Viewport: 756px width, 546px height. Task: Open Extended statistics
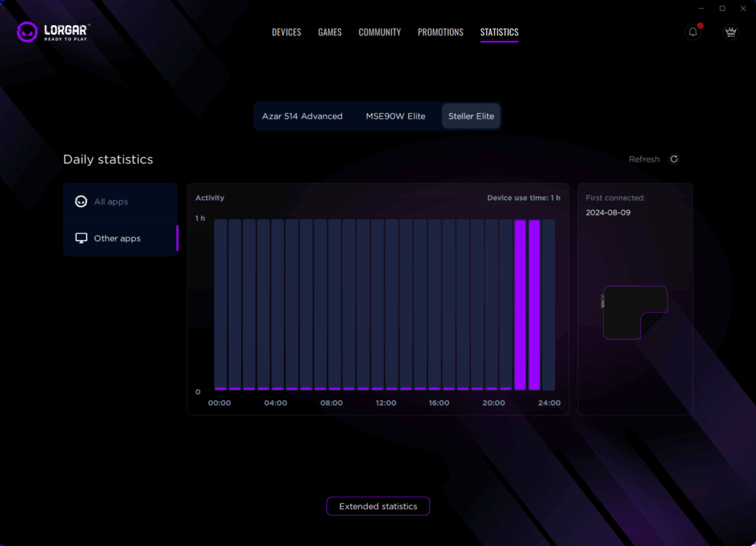378,506
